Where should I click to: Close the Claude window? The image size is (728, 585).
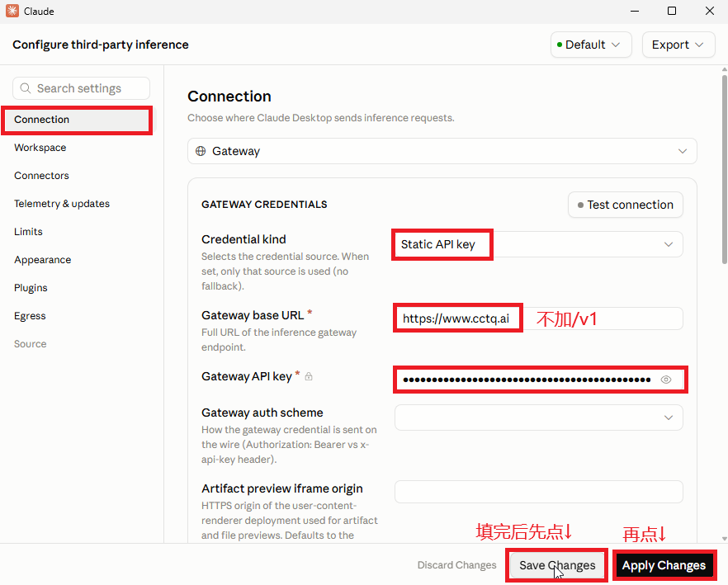[x=710, y=11]
